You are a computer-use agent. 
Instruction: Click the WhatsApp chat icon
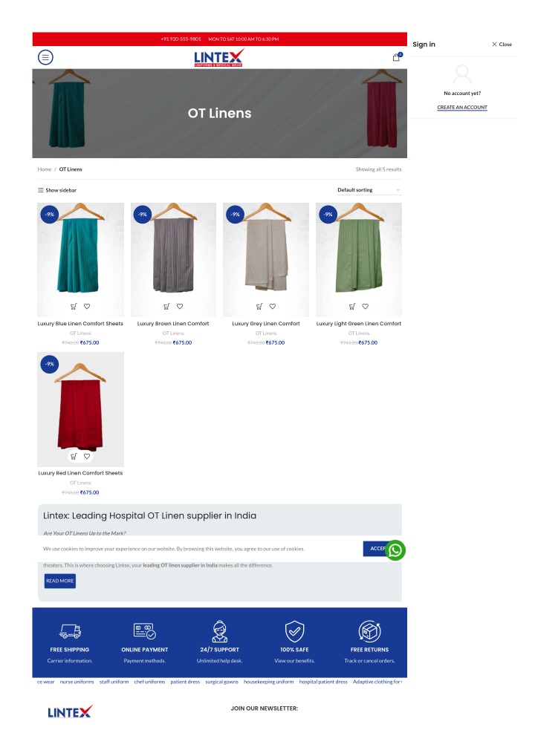click(395, 550)
